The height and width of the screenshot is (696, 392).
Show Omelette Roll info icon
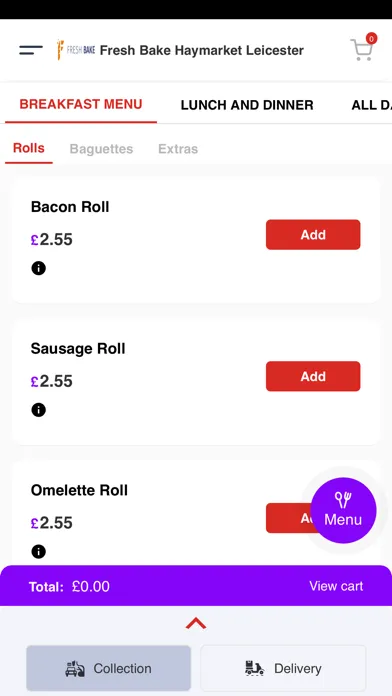click(x=39, y=551)
